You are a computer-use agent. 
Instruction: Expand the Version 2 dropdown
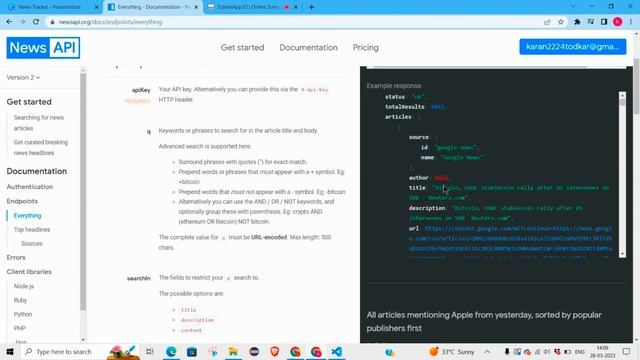coord(23,78)
